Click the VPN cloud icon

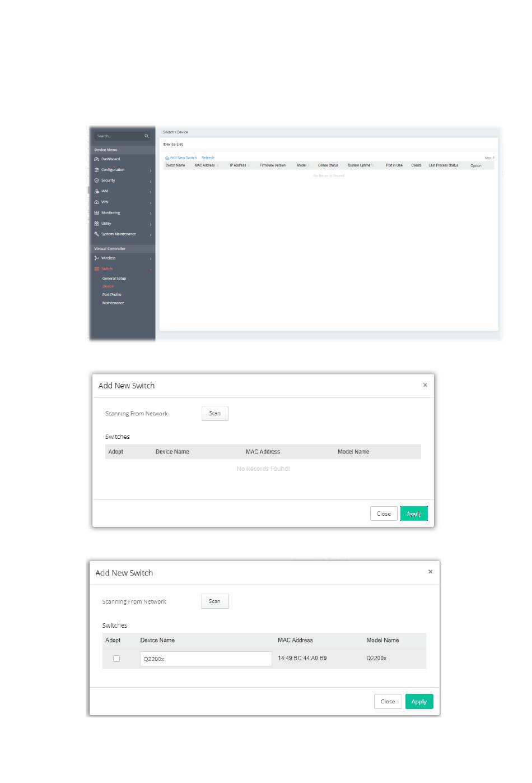[x=97, y=202]
